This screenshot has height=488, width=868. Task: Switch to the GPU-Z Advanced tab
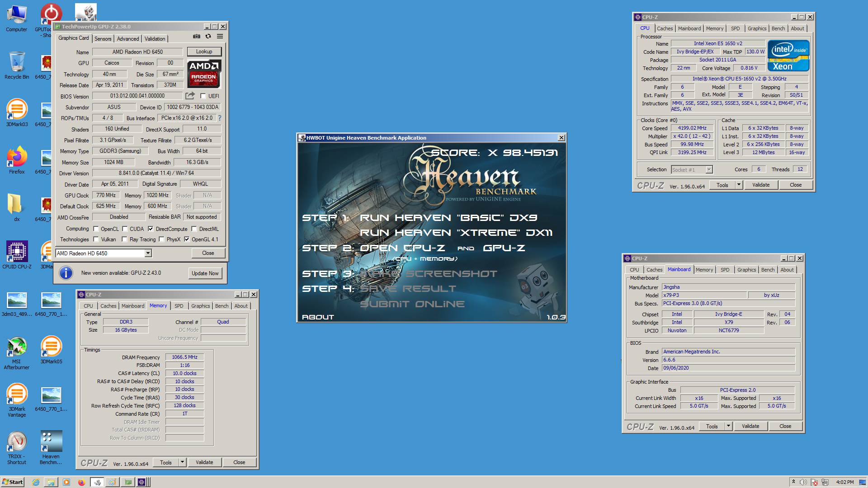[x=128, y=39]
